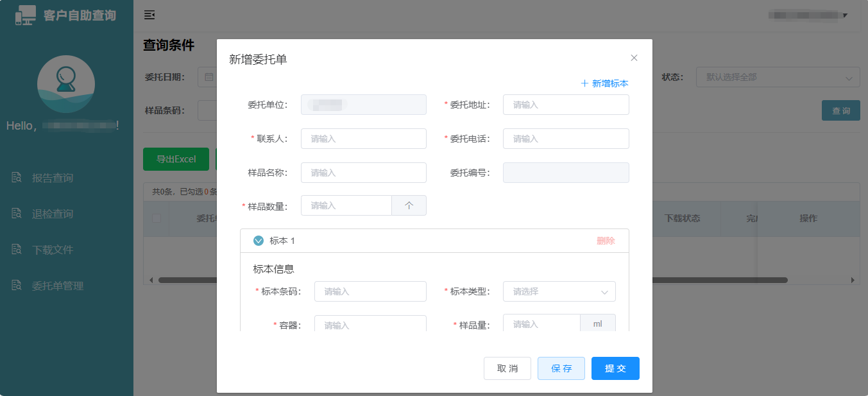Open the 标本类型 dropdown
Image resolution: width=868 pixels, height=396 pixels.
pyautogui.click(x=559, y=291)
